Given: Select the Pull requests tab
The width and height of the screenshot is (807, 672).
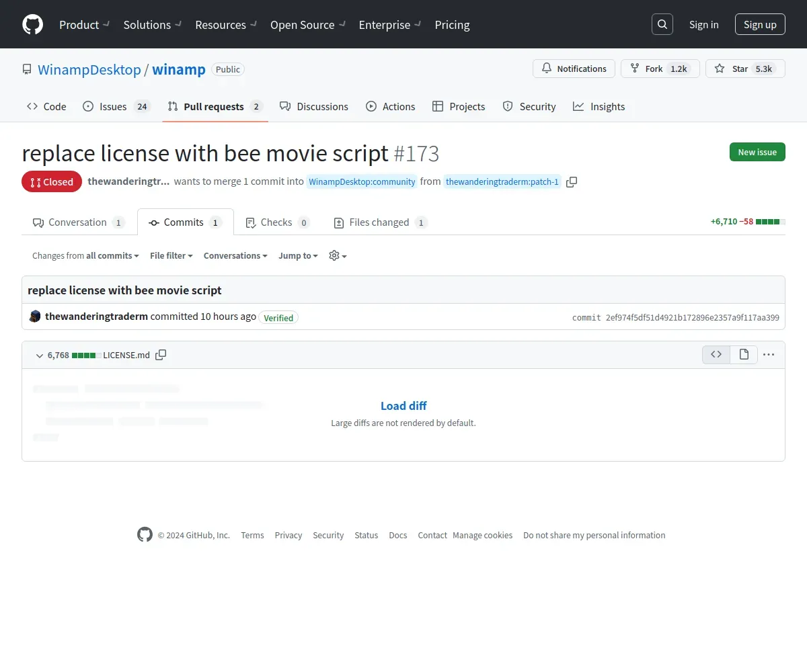Looking at the screenshot, I should pyautogui.click(x=215, y=106).
